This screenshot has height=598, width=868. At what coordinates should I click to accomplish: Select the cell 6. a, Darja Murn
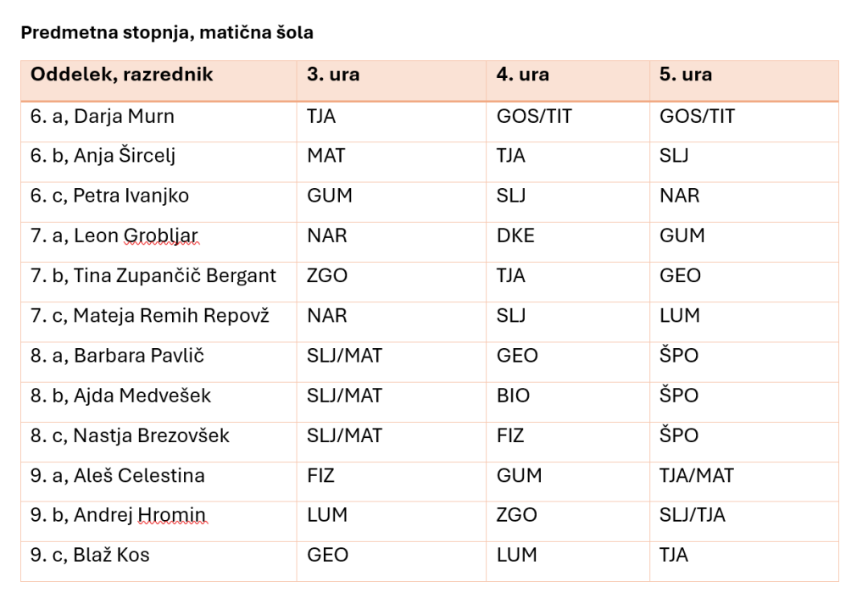click(x=159, y=122)
